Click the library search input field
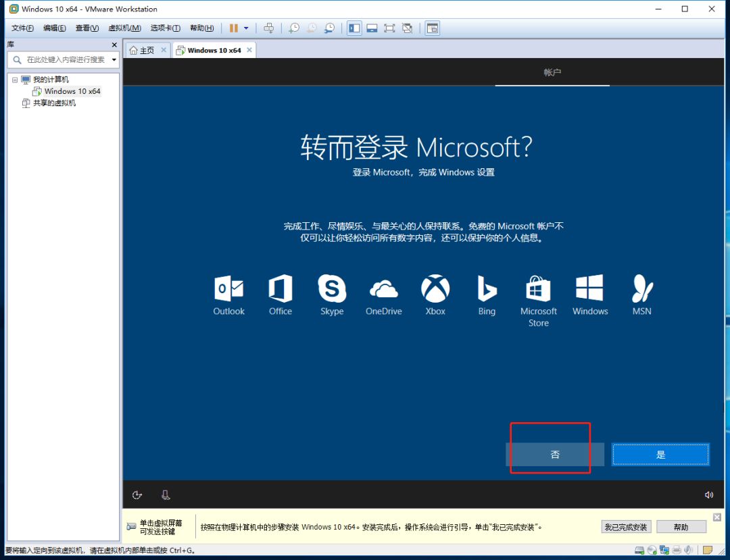The image size is (730, 560). tap(63, 59)
